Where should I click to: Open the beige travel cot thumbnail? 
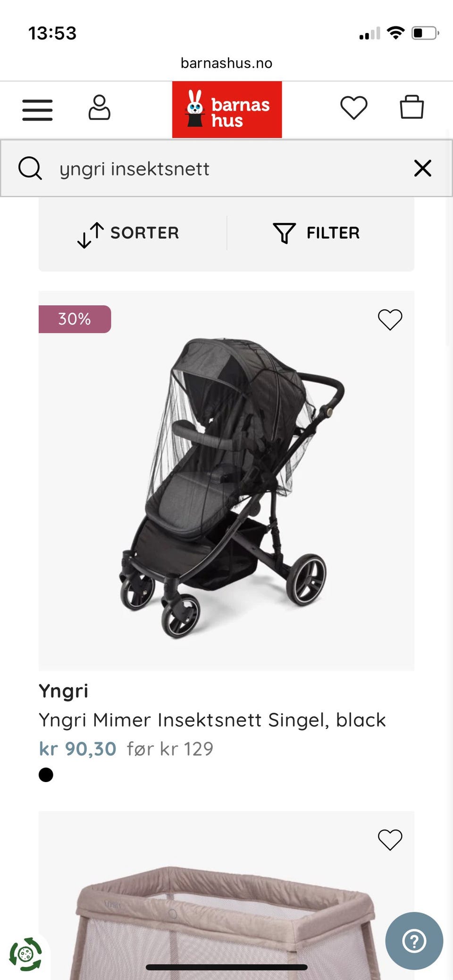click(226, 896)
